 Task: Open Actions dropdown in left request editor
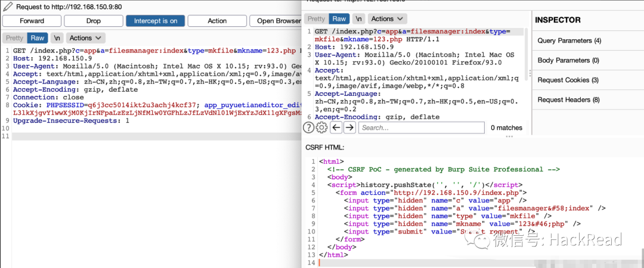85,38
